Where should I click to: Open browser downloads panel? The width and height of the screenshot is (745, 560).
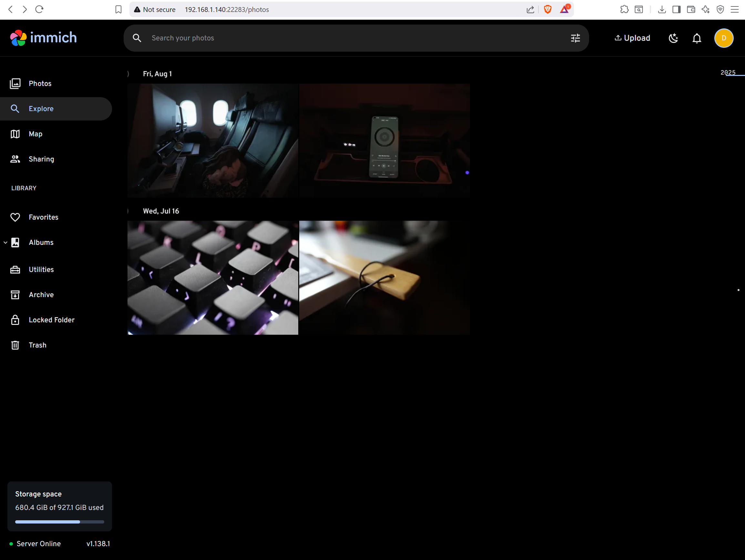pos(661,9)
